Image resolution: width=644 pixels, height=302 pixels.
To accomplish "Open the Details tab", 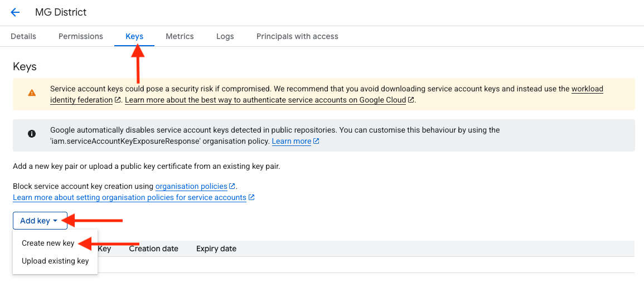I will tap(23, 36).
